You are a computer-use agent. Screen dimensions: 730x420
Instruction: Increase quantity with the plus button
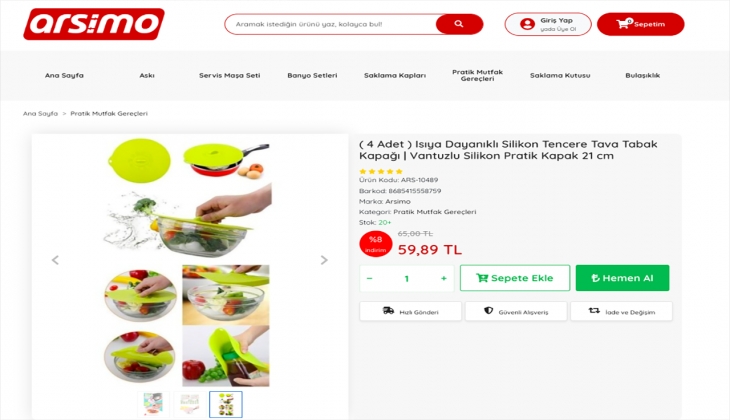444,278
